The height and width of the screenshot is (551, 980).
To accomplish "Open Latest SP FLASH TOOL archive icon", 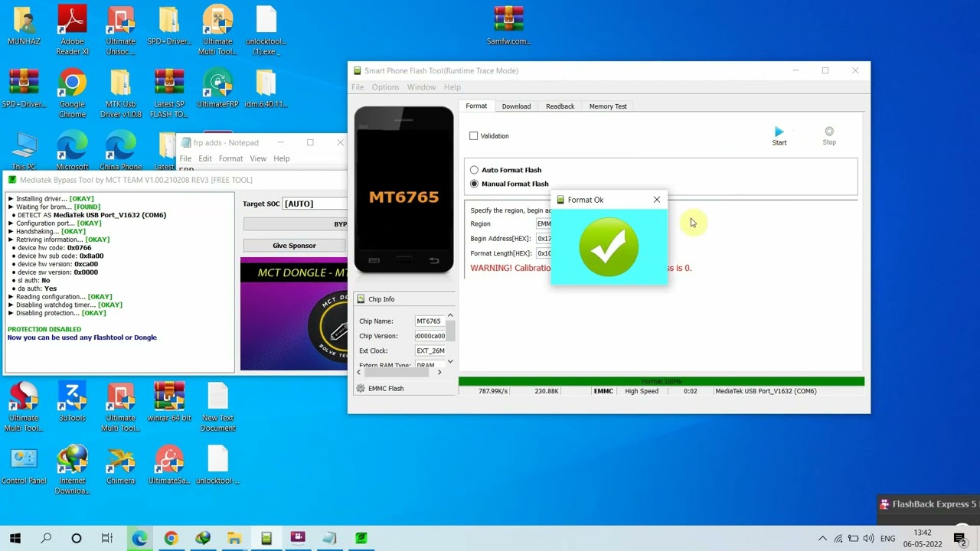I will point(168,93).
